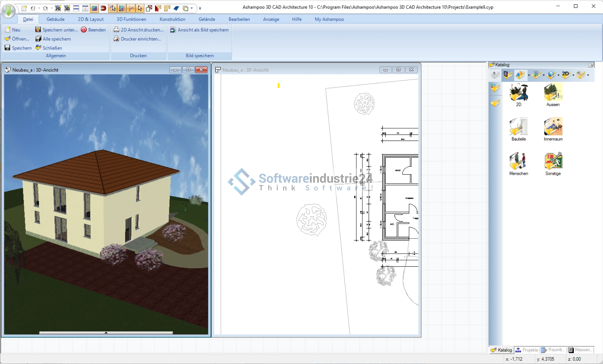Click the red magnet snap icon
Image resolution: width=603 pixels, height=364 pixels.
[x=103, y=8]
